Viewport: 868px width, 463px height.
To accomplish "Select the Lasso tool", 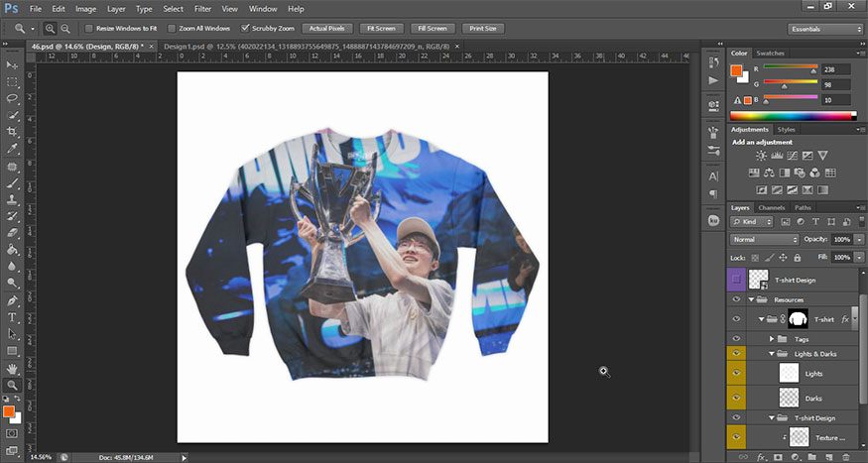I will click(12, 98).
